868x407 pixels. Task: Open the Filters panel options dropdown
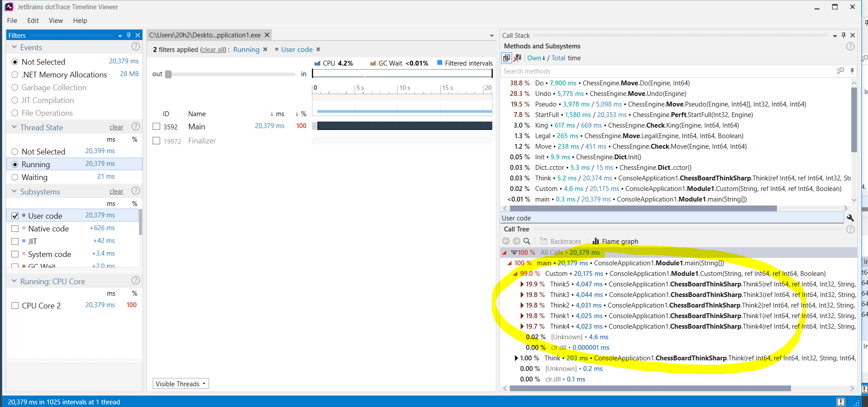pos(120,36)
